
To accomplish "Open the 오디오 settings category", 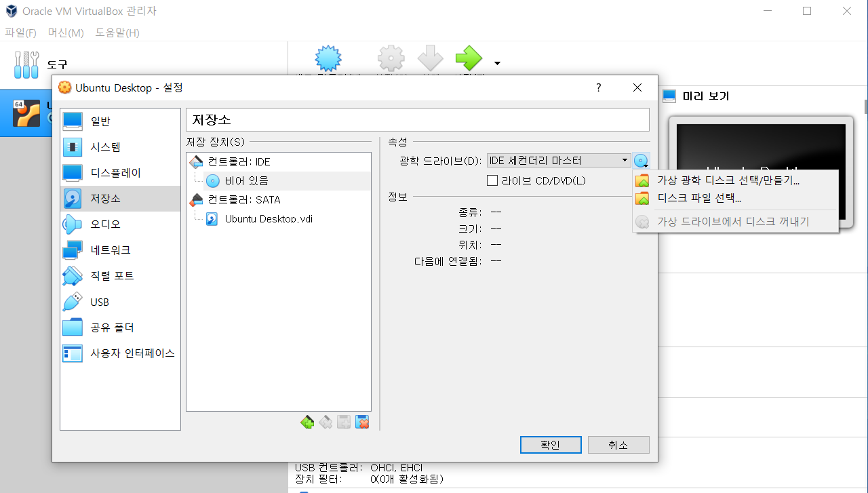I will coord(120,224).
